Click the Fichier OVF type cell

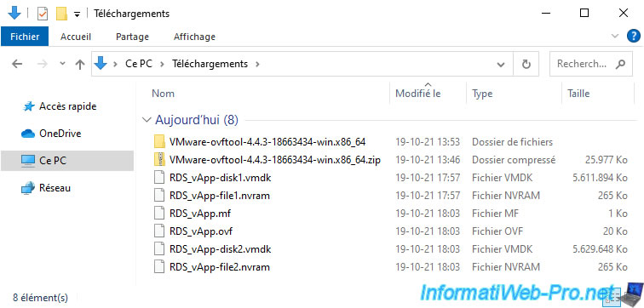497,231
